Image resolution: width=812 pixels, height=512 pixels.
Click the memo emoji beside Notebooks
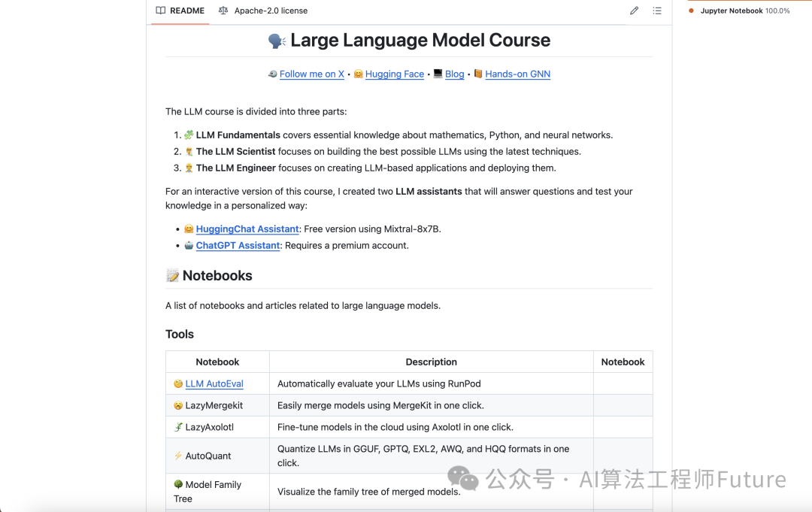pyautogui.click(x=172, y=276)
